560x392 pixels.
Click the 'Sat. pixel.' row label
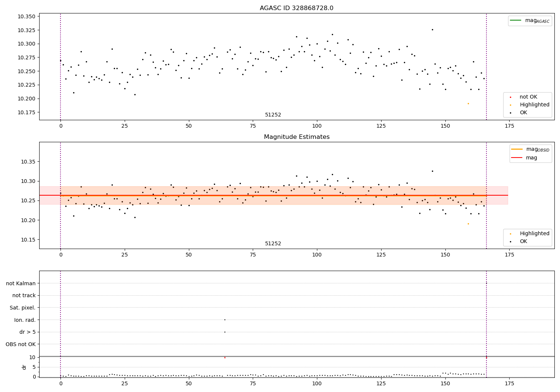(23, 308)
